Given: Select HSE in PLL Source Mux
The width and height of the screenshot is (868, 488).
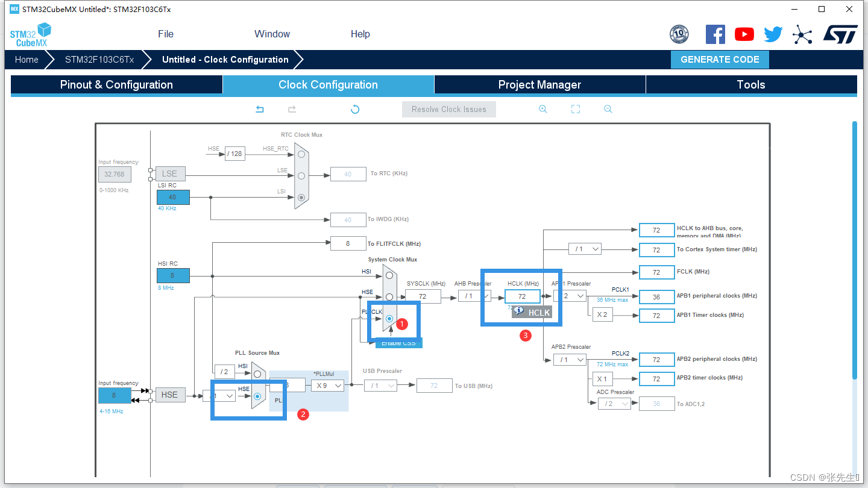Looking at the screenshot, I should (257, 396).
